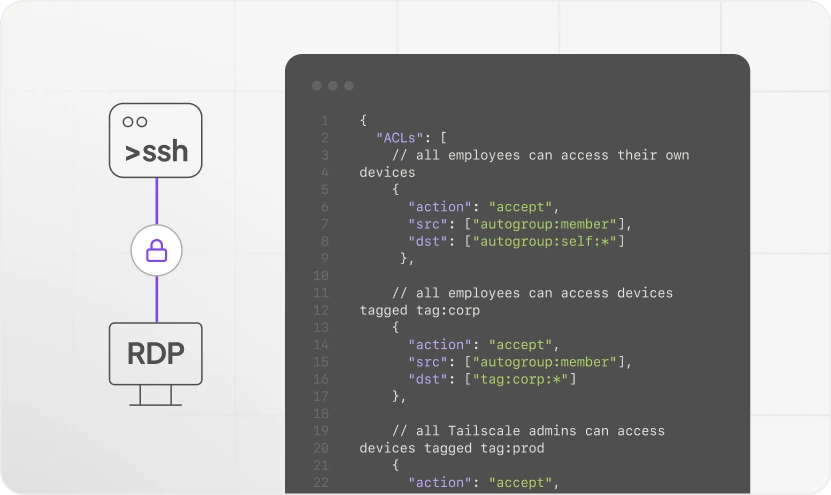Click "tag:corp:*" value on line 16
The image size is (831, 495).
click(x=520, y=379)
